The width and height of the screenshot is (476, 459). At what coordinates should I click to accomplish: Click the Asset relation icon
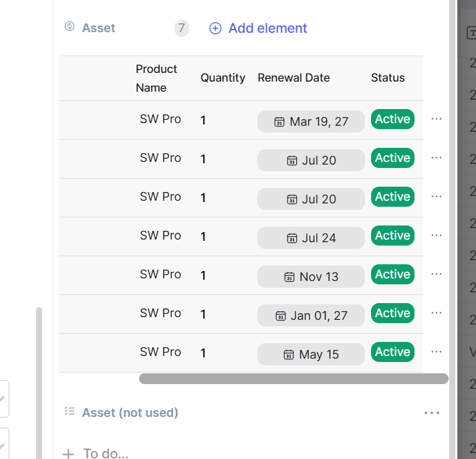[70, 27]
